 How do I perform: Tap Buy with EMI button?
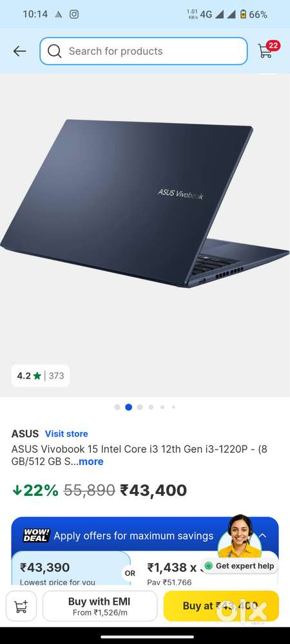click(x=100, y=606)
